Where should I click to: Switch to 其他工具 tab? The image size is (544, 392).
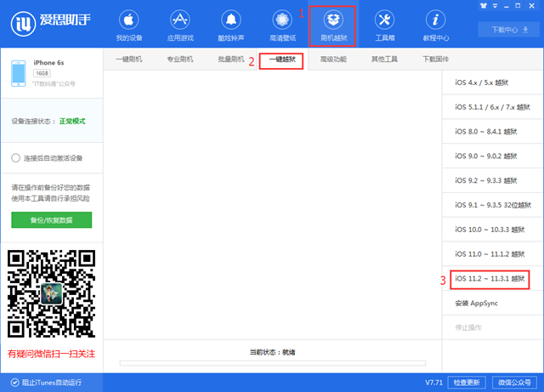pyautogui.click(x=384, y=59)
